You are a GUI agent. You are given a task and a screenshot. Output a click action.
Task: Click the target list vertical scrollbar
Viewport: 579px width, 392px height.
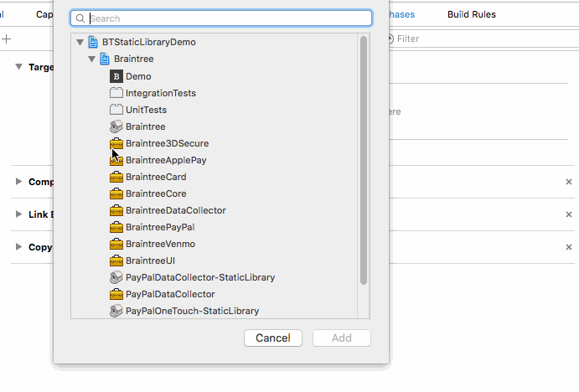tap(364, 160)
